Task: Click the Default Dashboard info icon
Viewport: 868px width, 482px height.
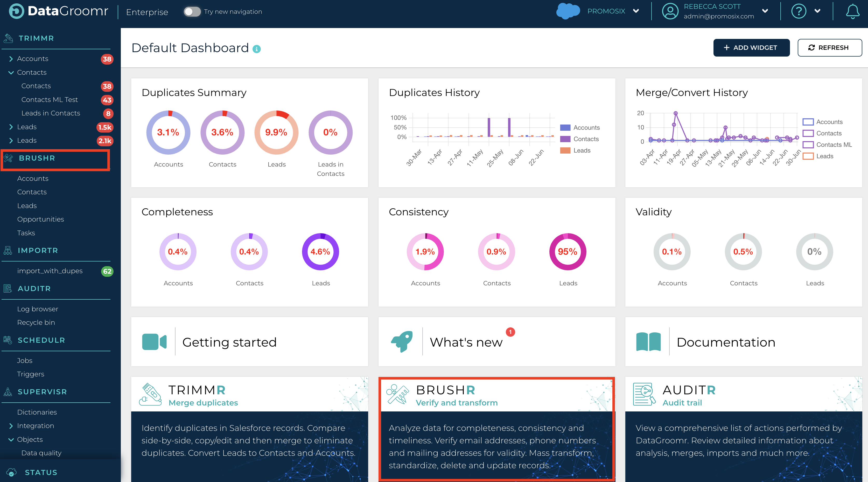Action: click(x=257, y=49)
